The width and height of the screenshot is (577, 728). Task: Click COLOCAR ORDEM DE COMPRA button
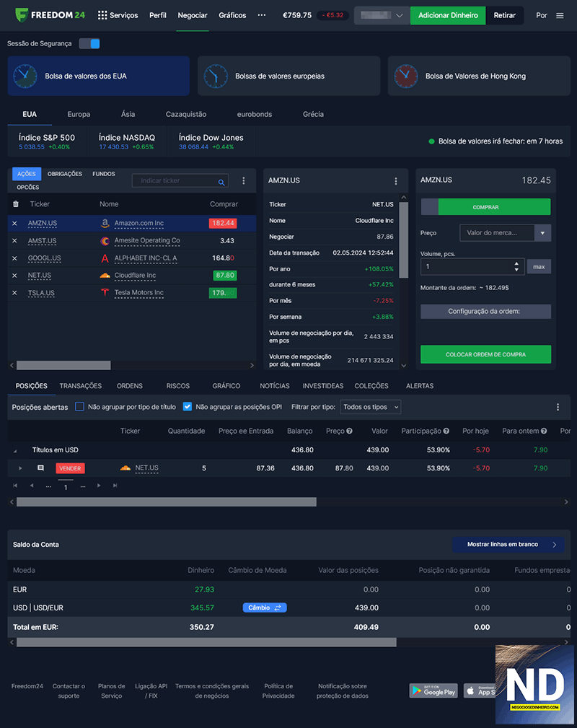(x=485, y=354)
